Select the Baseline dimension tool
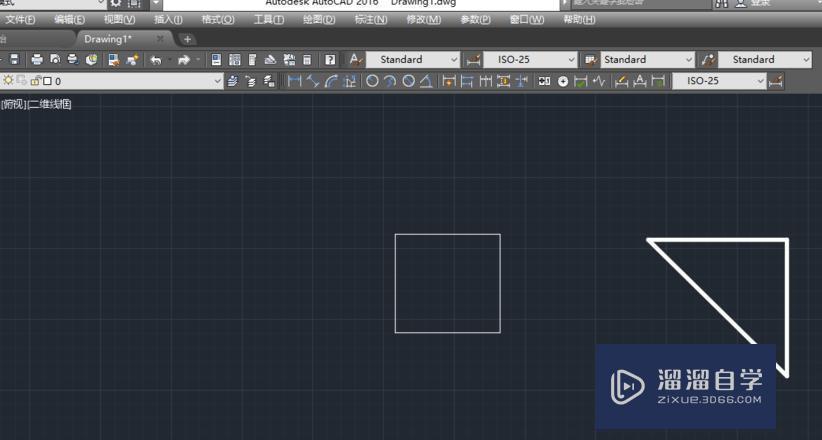 [467, 81]
